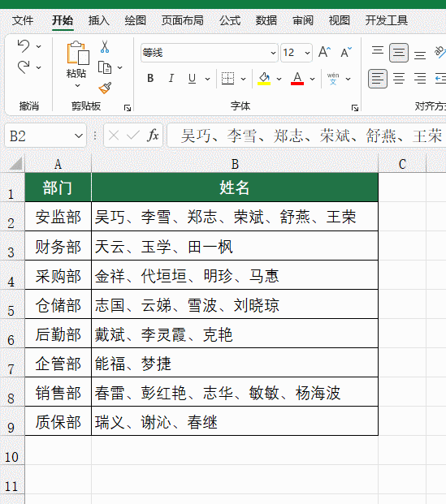Switch to the 开发工具 tab

[x=387, y=20]
